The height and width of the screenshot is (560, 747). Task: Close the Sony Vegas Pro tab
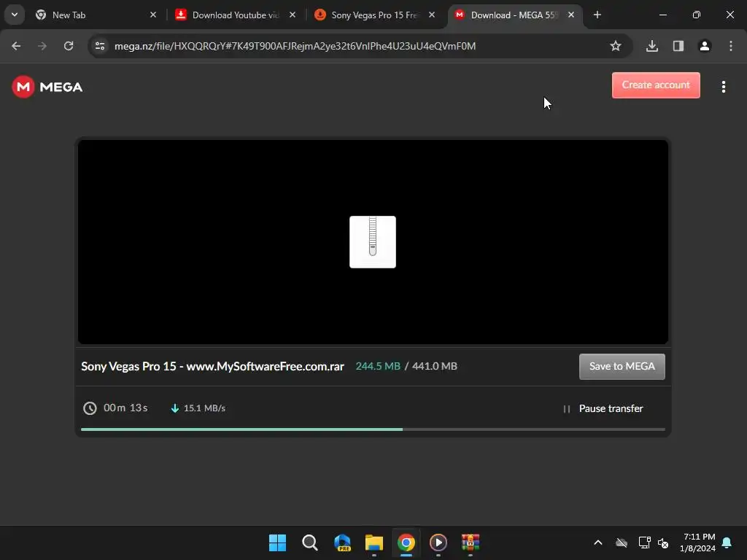point(432,15)
